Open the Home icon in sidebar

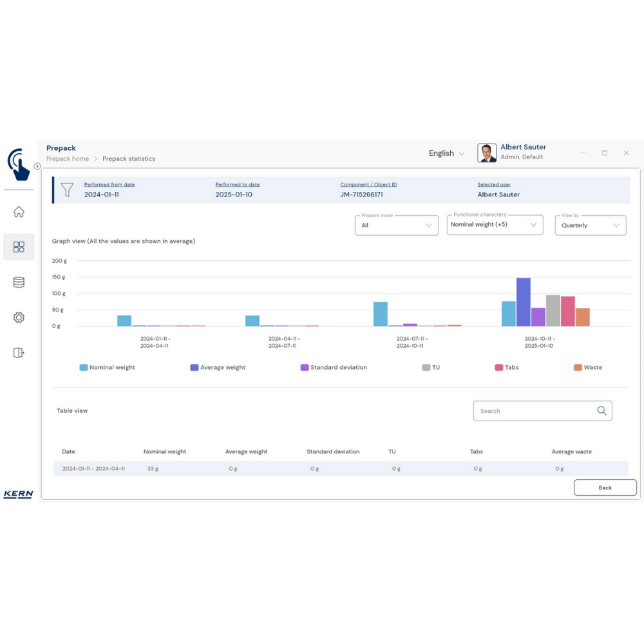click(19, 212)
